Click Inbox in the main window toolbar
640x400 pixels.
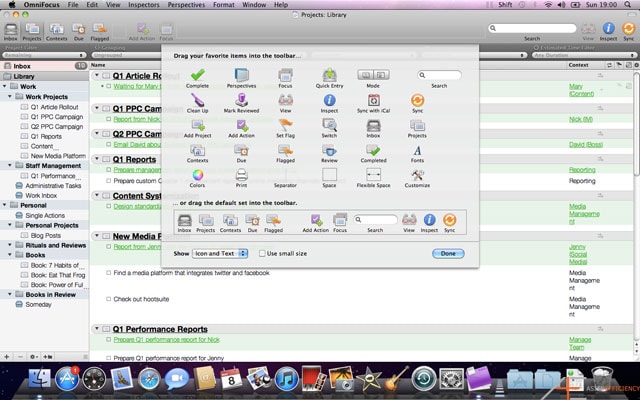click(x=10, y=31)
